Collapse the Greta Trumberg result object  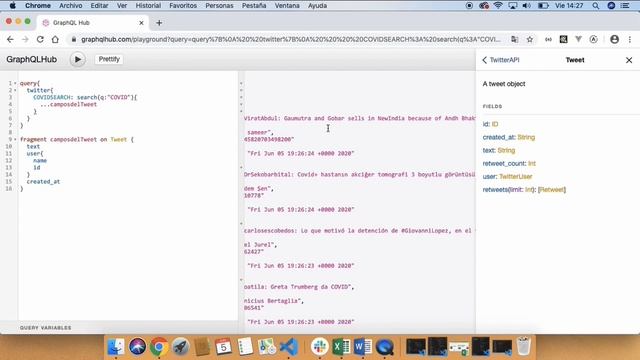coord(241,280)
